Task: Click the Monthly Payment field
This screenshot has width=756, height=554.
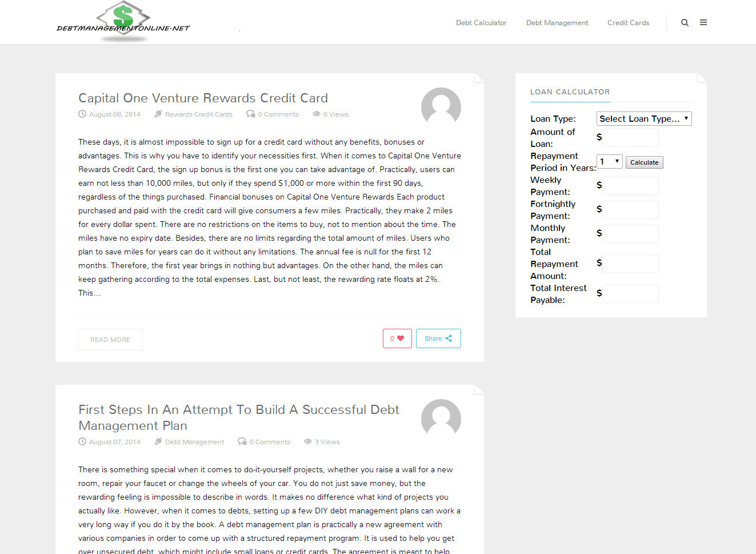Action: [630, 234]
